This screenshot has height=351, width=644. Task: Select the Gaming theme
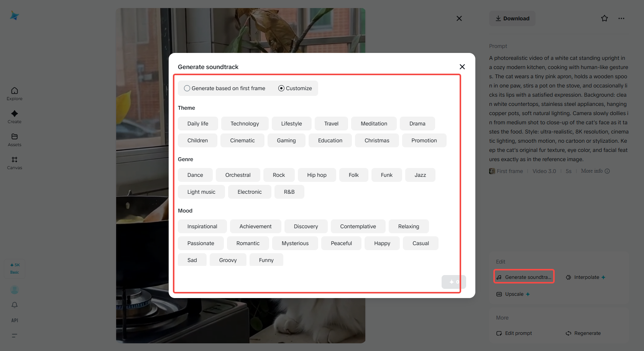pos(286,140)
